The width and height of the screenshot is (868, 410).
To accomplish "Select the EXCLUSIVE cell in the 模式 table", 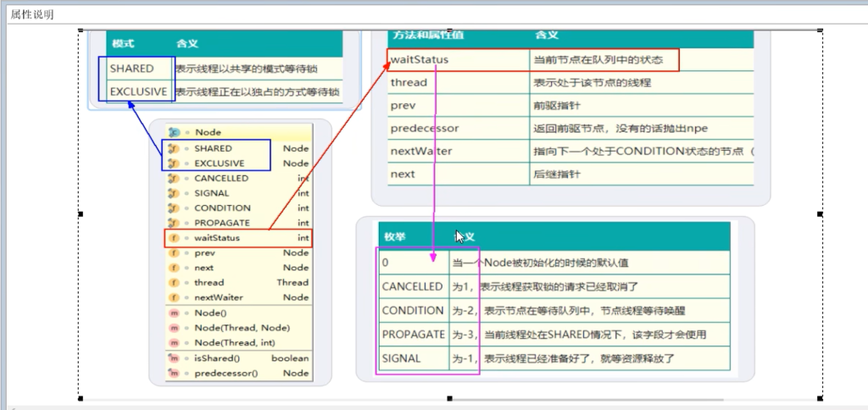I will pyautogui.click(x=138, y=91).
